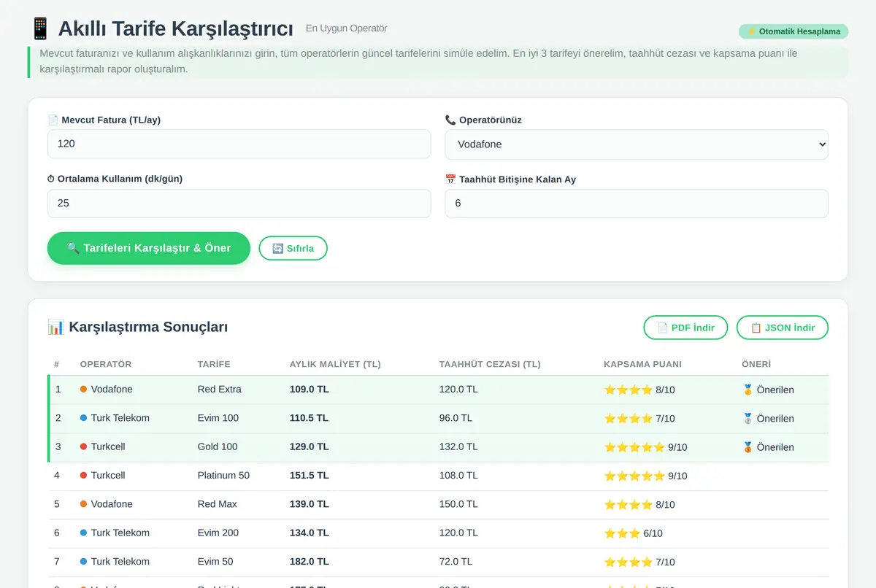Click the phone emoji icon in the title
The height and width of the screenshot is (588, 876).
point(40,28)
